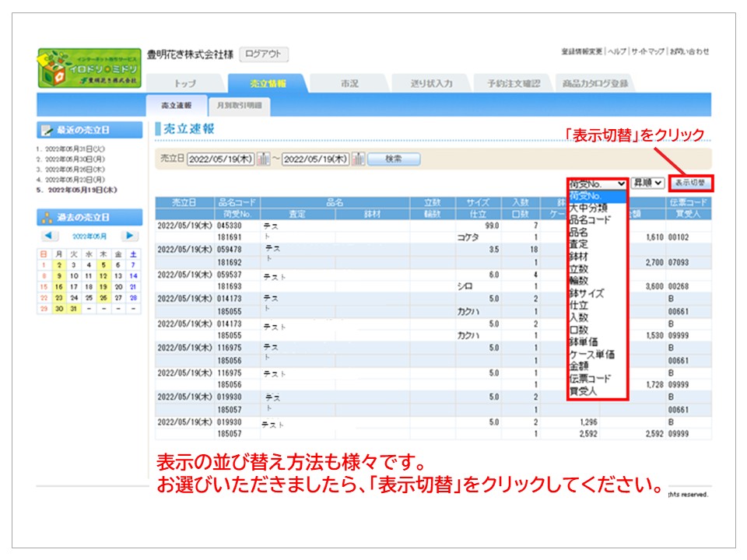Choose 金額 in the sort list
Viewport: 747px width, 560px height.
[x=579, y=366]
